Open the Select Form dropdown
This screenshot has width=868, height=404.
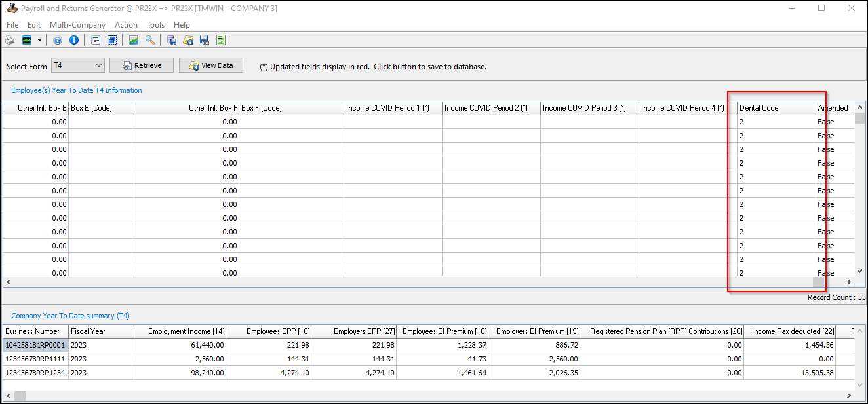click(77, 65)
